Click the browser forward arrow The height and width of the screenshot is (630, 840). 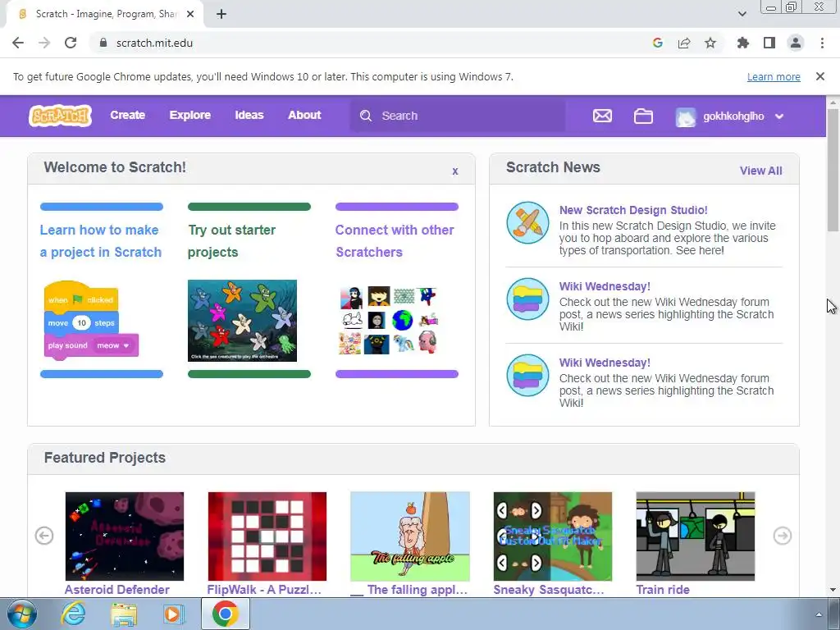(x=44, y=43)
